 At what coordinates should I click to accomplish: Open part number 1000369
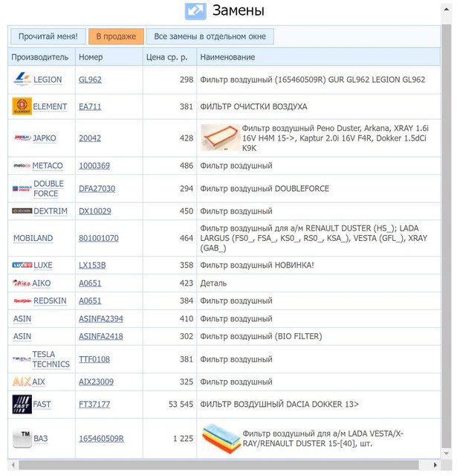coord(94,166)
